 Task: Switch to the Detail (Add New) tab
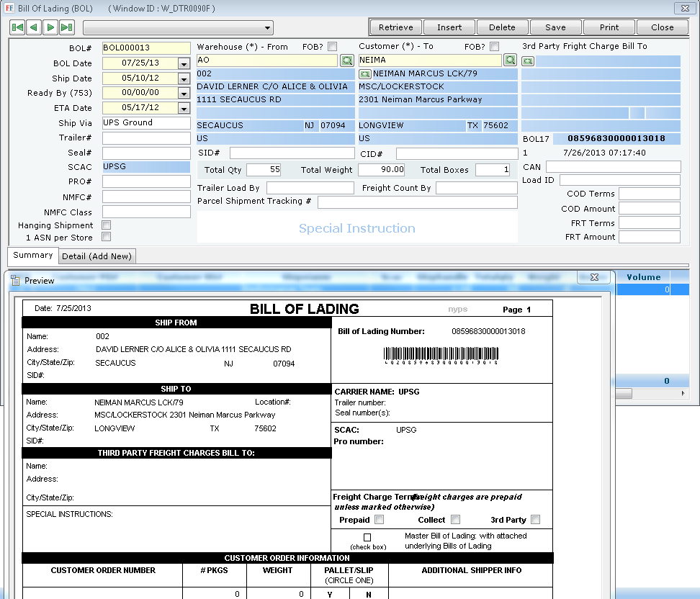(97, 256)
